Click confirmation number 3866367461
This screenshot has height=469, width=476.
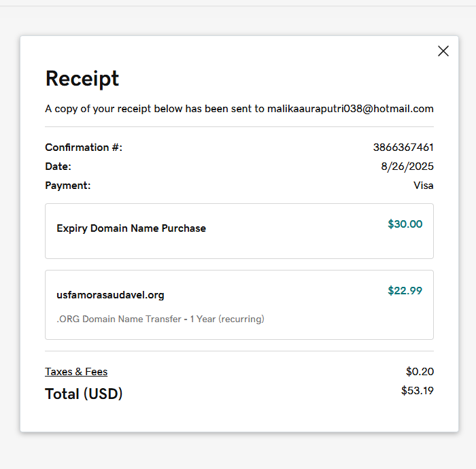(x=403, y=147)
